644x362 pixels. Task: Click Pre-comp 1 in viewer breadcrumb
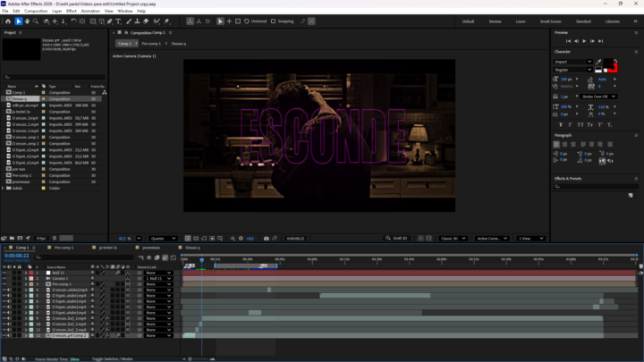[x=151, y=44]
